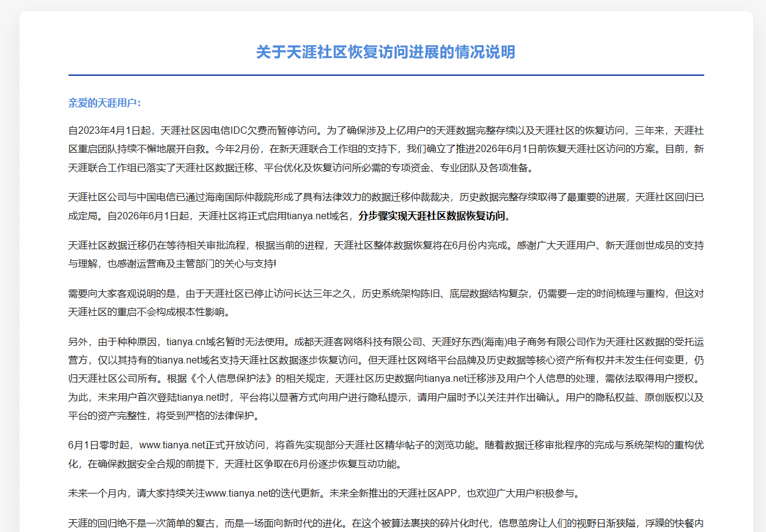The image size is (766, 532).
Task: Click the paragraph starting 天涯社区公司与中国电信
Action: click(386, 206)
